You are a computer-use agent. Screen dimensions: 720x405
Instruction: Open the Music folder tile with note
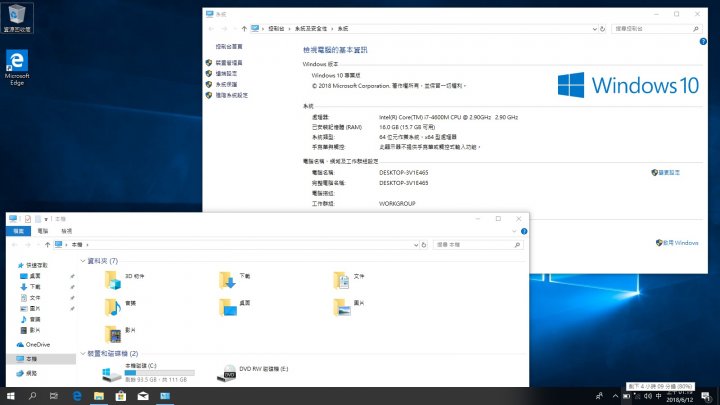tap(120, 307)
